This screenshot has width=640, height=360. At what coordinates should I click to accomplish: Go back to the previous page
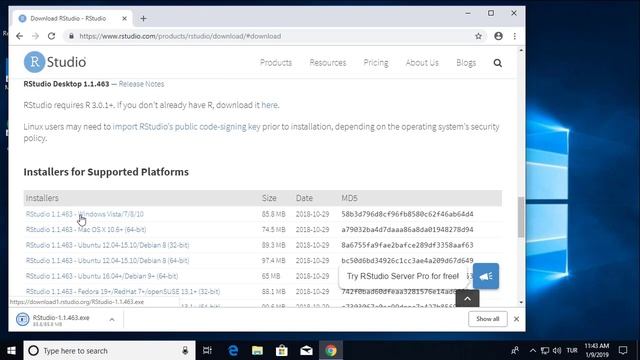pos(20,36)
